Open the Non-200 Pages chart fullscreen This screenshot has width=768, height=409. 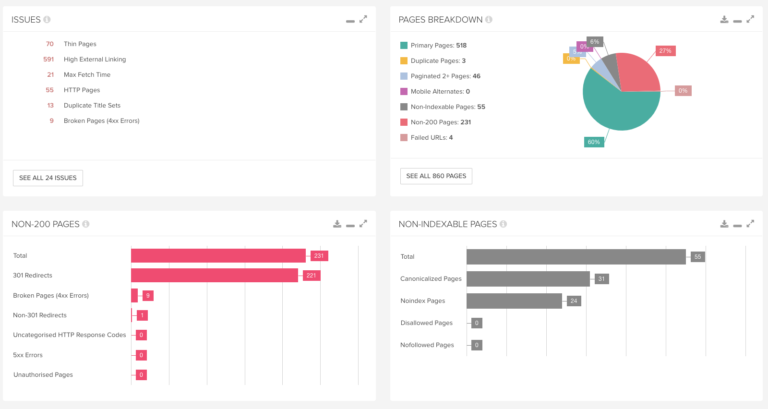(363, 224)
